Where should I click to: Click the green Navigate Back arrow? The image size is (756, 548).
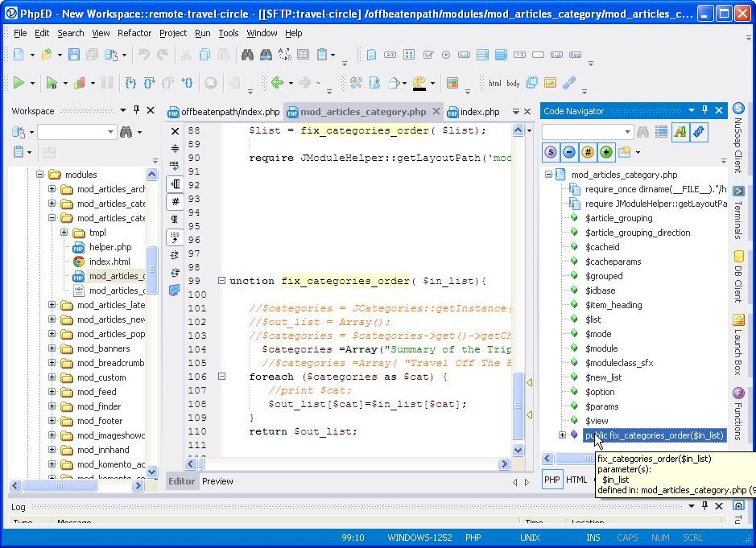(x=277, y=82)
